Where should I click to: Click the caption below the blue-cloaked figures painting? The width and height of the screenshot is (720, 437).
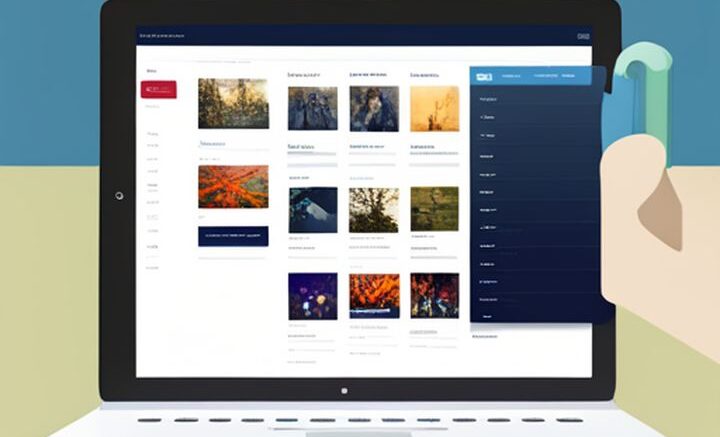pos(301,147)
